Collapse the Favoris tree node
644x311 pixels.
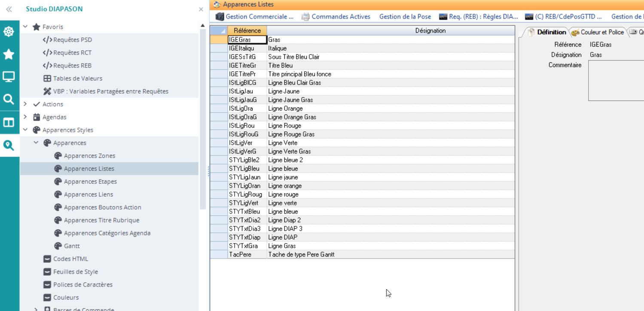point(25,27)
